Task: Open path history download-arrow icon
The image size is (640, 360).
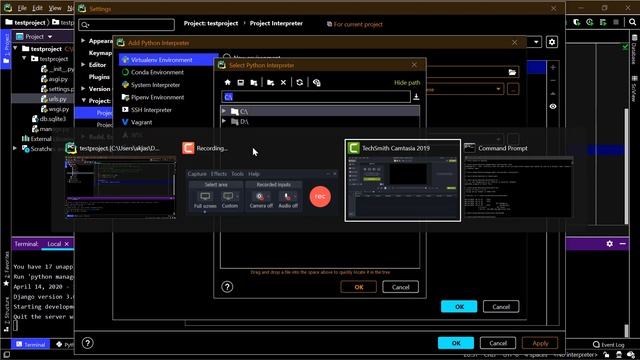Action: [x=416, y=97]
